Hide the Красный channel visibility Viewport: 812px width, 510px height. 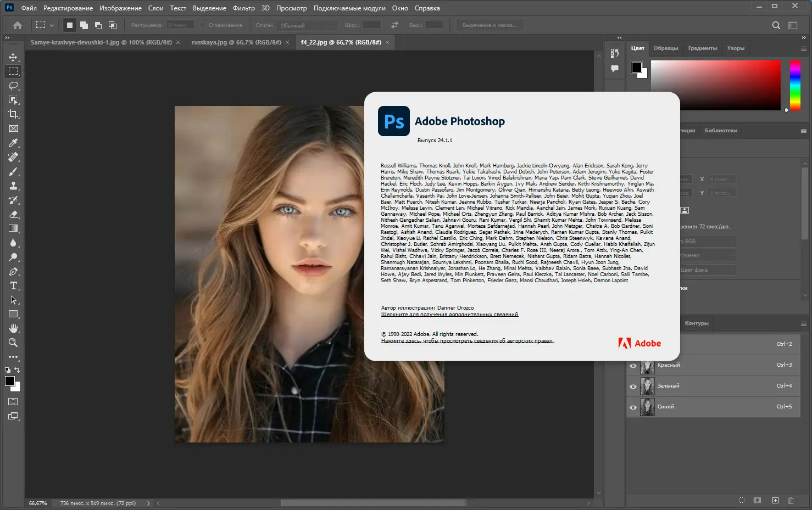click(633, 366)
